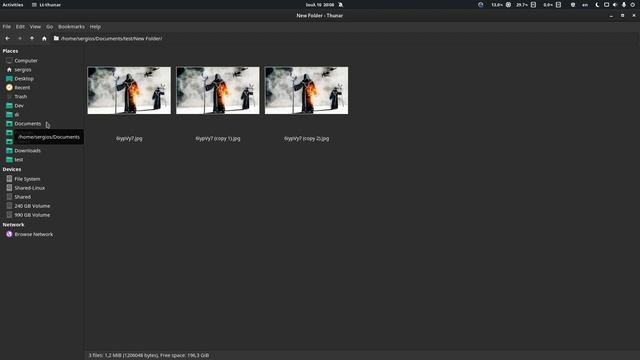This screenshot has height=360, width=640.
Task: Click the sergios home icon in sidebar
Action: pyautogui.click(x=9, y=69)
